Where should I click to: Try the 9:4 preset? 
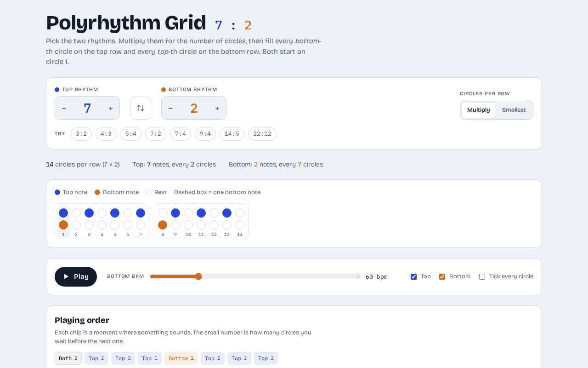pyautogui.click(x=205, y=134)
